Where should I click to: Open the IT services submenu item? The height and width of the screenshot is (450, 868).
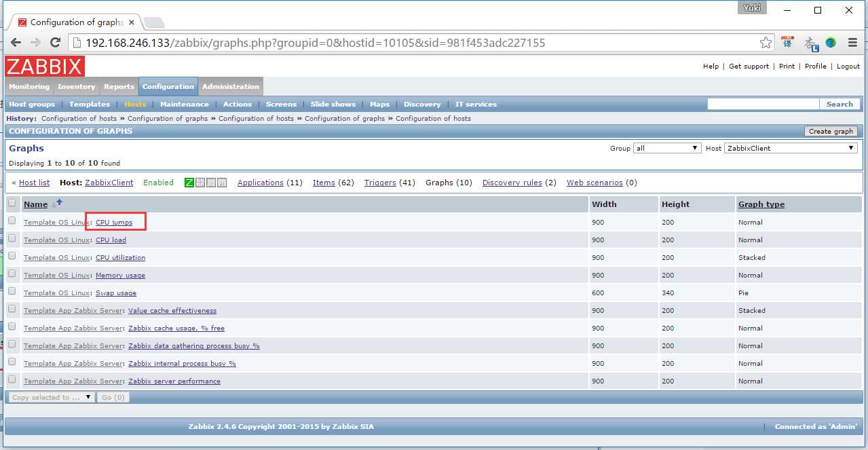(476, 105)
